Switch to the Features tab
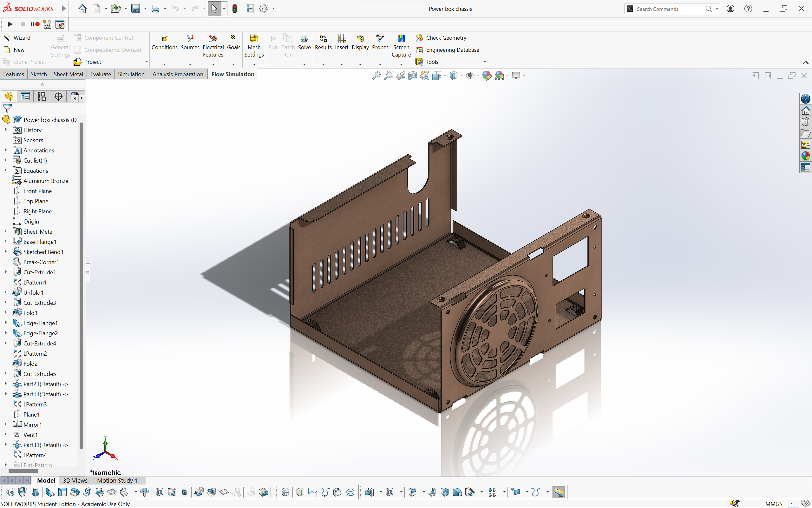This screenshot has width=812, height=508. point(13,74)
